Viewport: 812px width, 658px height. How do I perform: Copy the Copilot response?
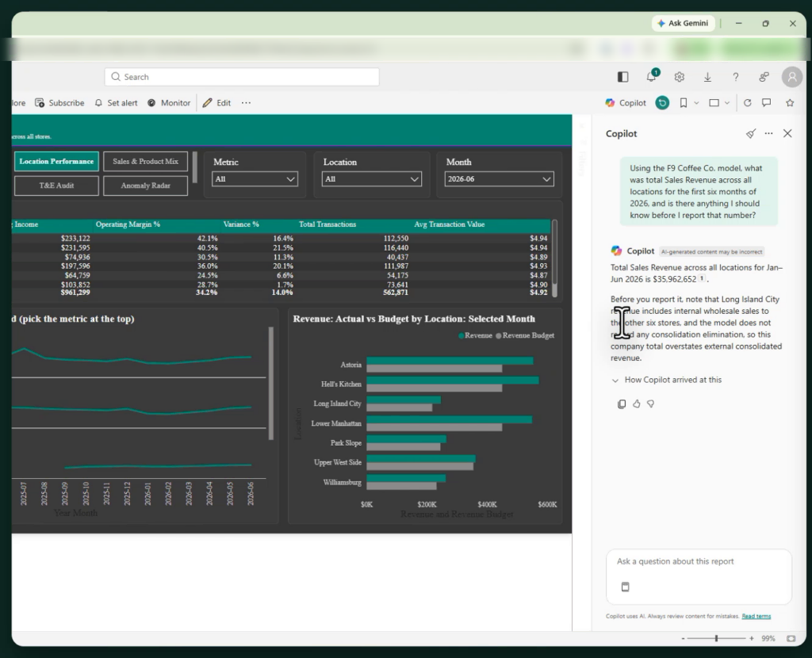tap(622, 404)
